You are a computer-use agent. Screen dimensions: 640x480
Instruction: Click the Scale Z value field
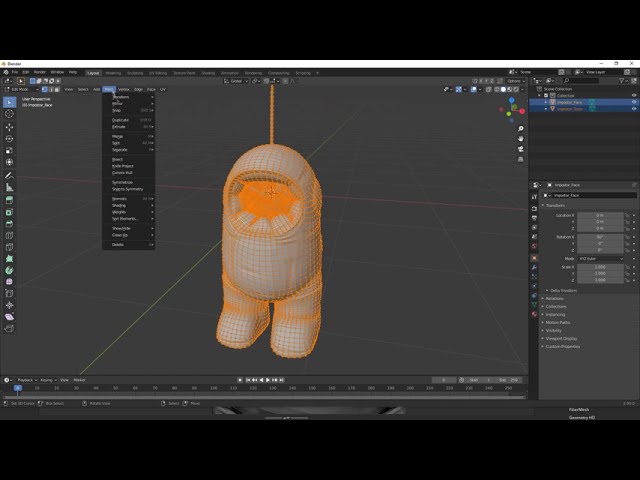[600, 280]
